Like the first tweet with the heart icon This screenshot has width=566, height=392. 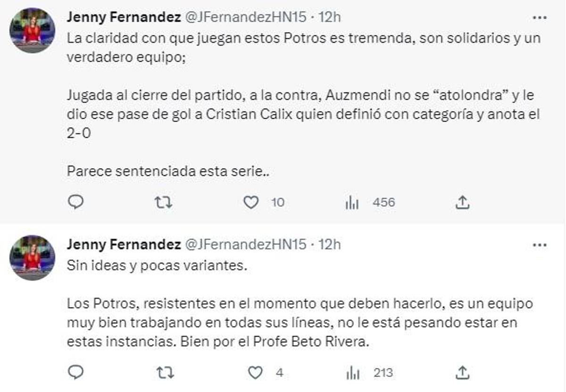(251, 202)
